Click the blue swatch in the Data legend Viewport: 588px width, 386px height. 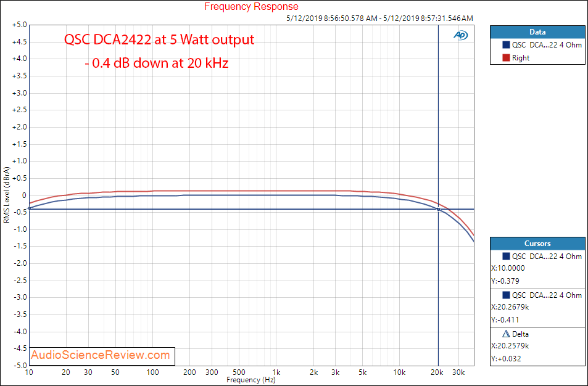506,45
